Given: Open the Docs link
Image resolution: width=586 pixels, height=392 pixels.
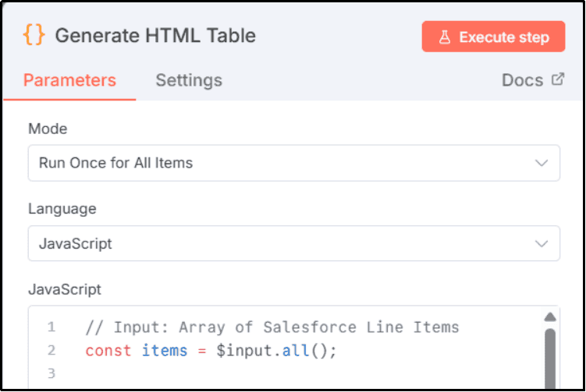Looking at the screenshot, I should coord(523,80).
